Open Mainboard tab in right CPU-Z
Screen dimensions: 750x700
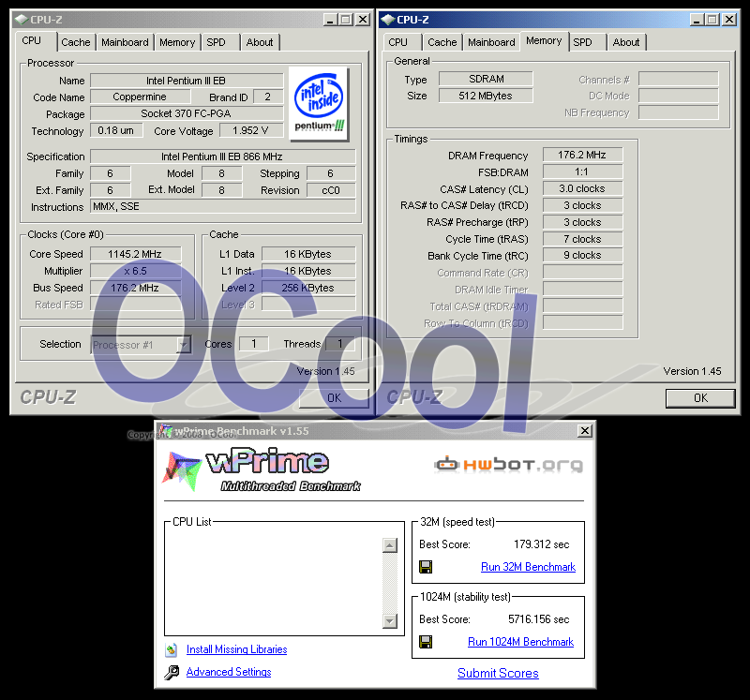click(x=491, y=42)
